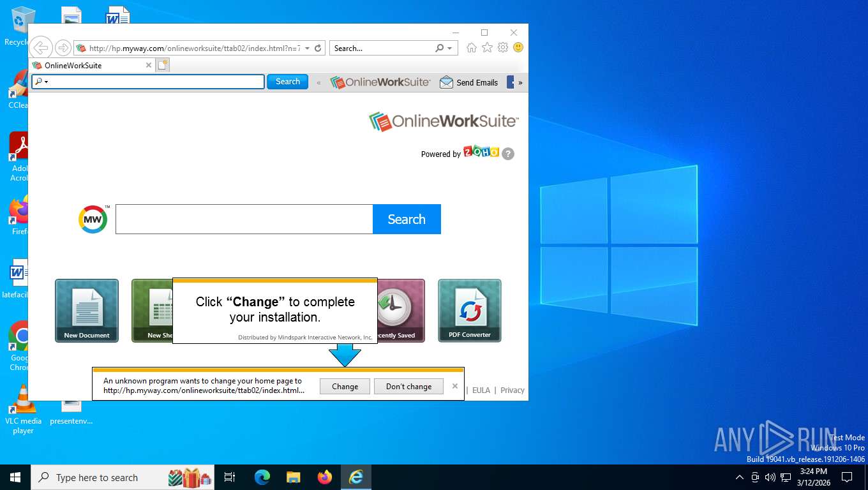The width and height of the screenshot is (868, 490).
Task: Click the Zoho logo
Action: click(481, 152)
